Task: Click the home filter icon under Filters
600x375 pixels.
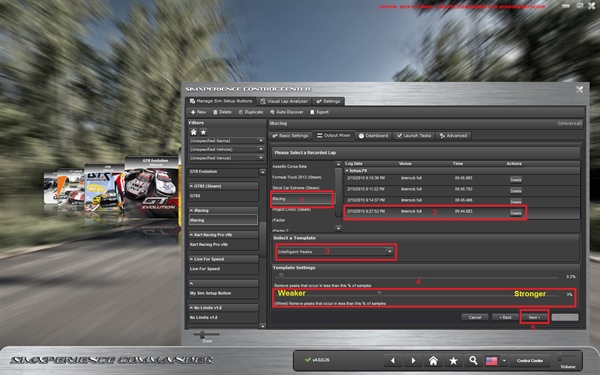Action: pyautogui.click(x=194, y=132)
